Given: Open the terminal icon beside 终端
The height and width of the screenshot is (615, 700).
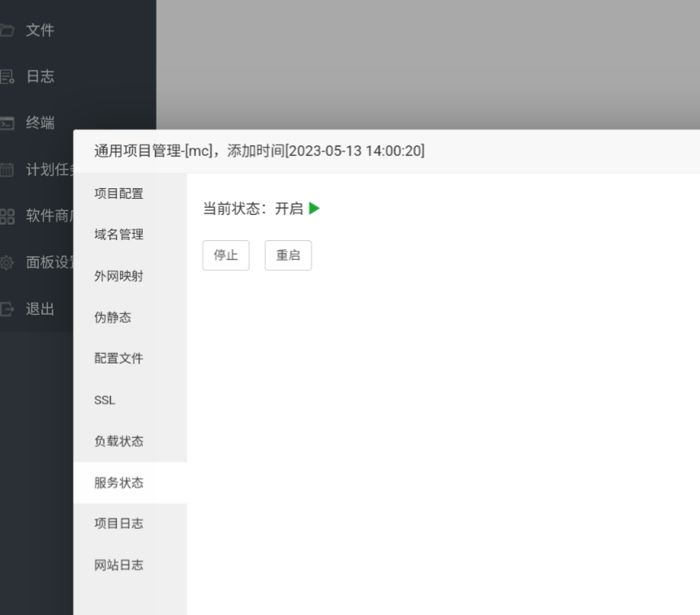Looking at the screenshot, I should click(6, 123).
